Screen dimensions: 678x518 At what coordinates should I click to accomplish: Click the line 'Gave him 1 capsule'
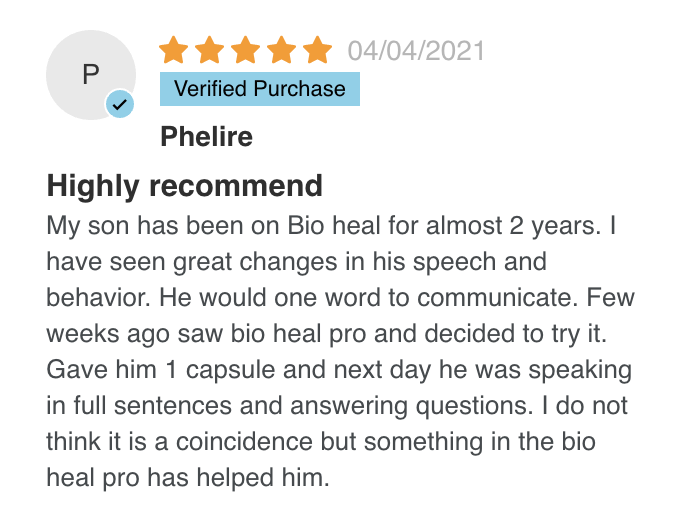pyautogui.click(x=339, y=370)
